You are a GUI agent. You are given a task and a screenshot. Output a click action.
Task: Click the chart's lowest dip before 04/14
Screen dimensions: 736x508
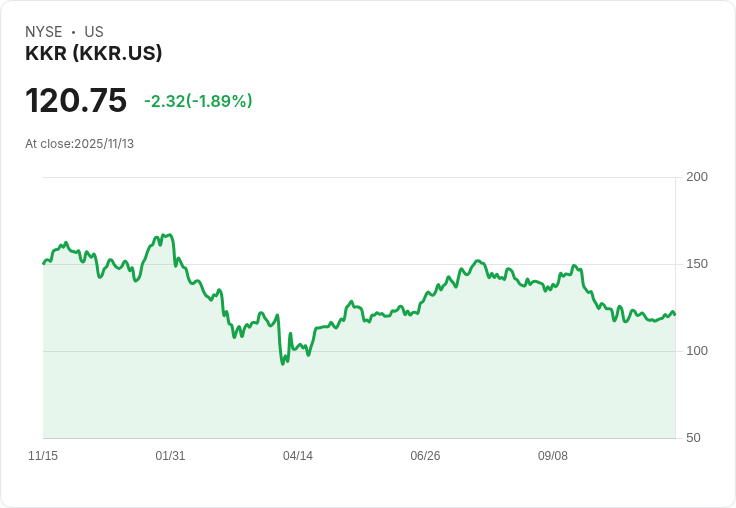[x=283, y=363]
